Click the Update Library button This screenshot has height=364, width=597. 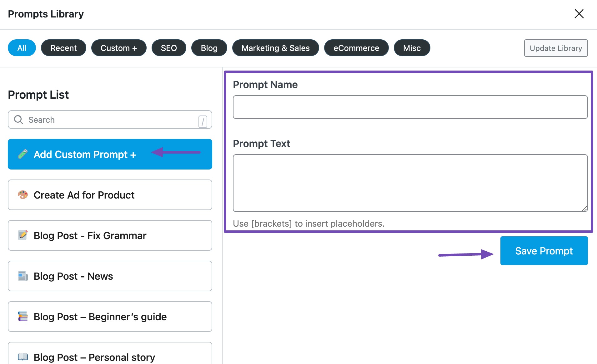[555, 48]
